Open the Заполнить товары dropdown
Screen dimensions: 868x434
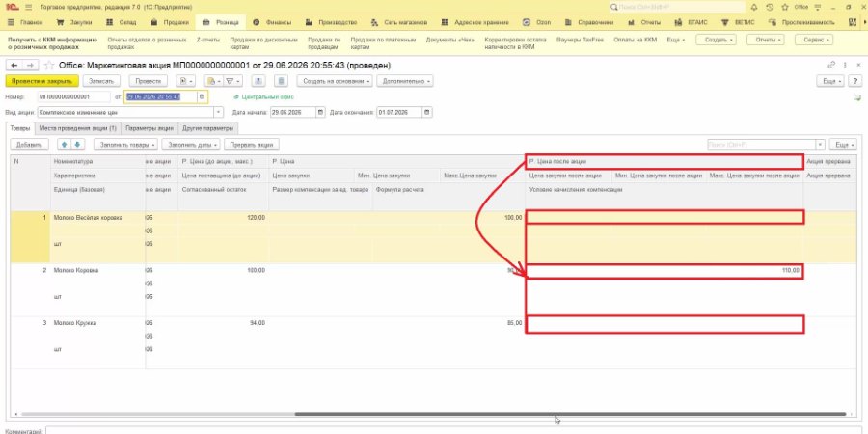coord(125,145)
